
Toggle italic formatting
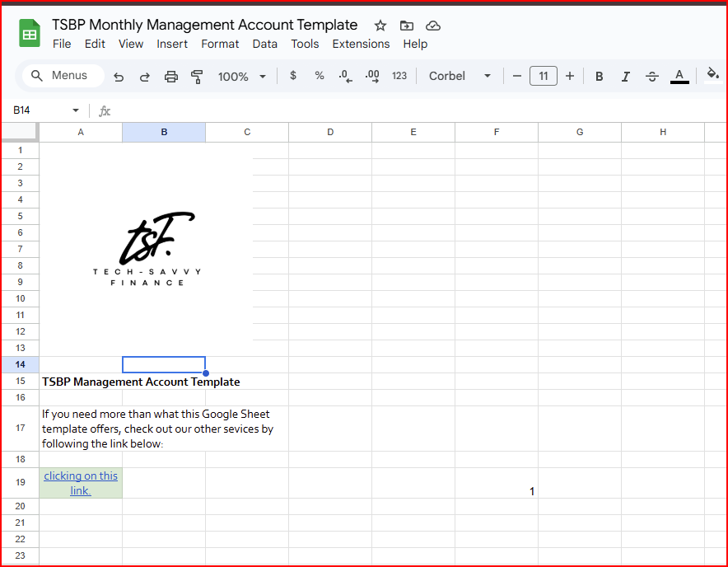[x=626, y=76]
